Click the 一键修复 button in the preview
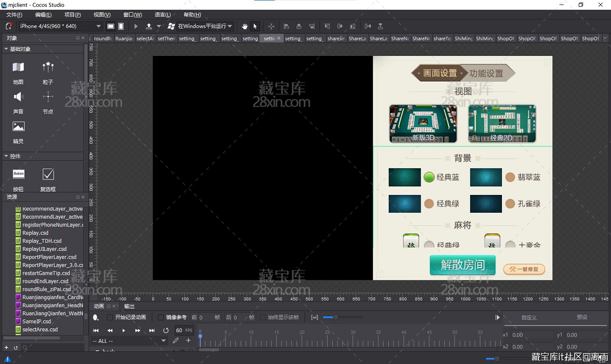The image size is (611, 364). click(x=524, y=269)
